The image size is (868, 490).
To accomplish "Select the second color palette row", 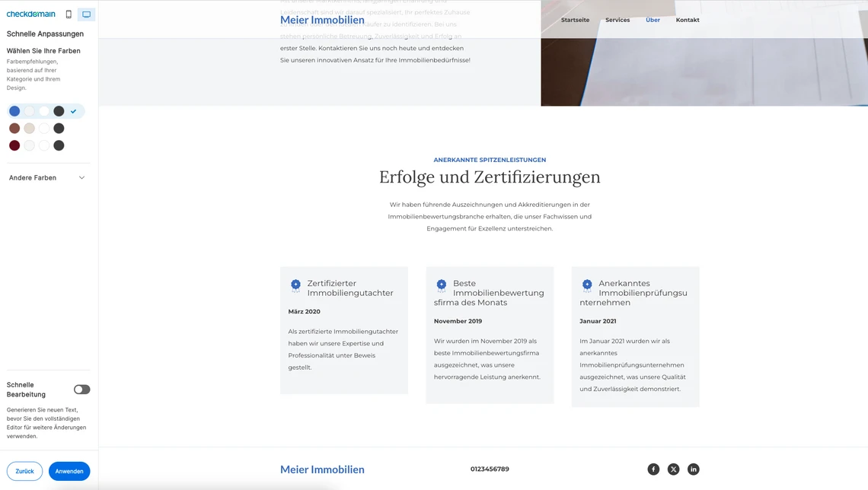I will (14, 128).
